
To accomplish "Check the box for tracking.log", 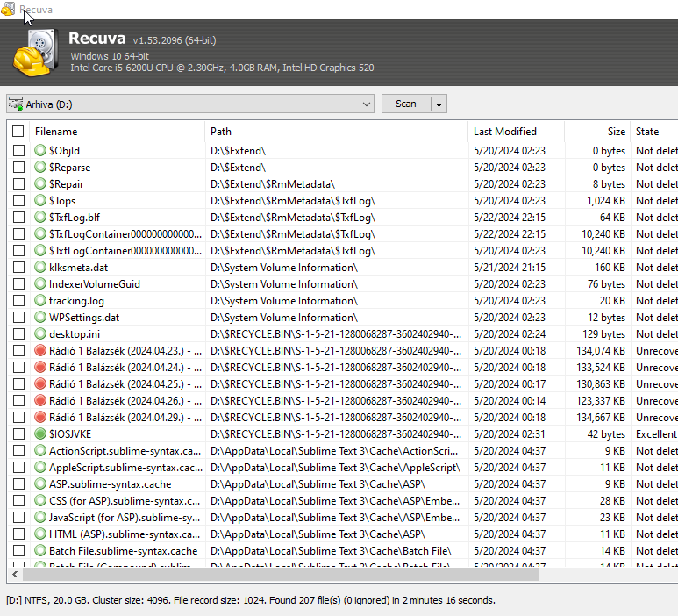I will pyautogui.click(x=18, y=300).
